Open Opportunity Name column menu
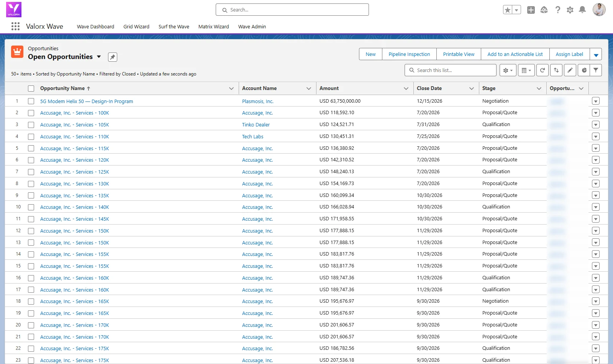 tap(231, 89)
